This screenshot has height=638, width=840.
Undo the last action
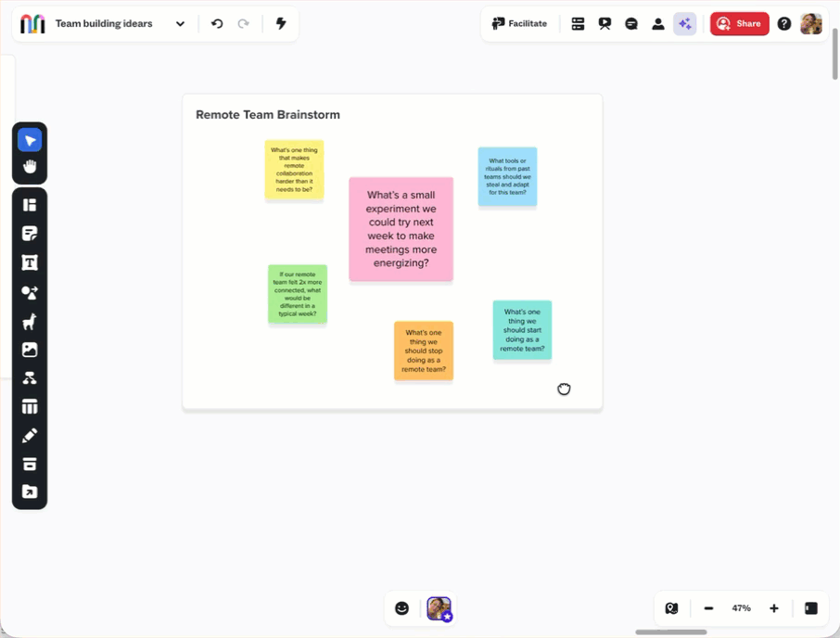[217, 23]
